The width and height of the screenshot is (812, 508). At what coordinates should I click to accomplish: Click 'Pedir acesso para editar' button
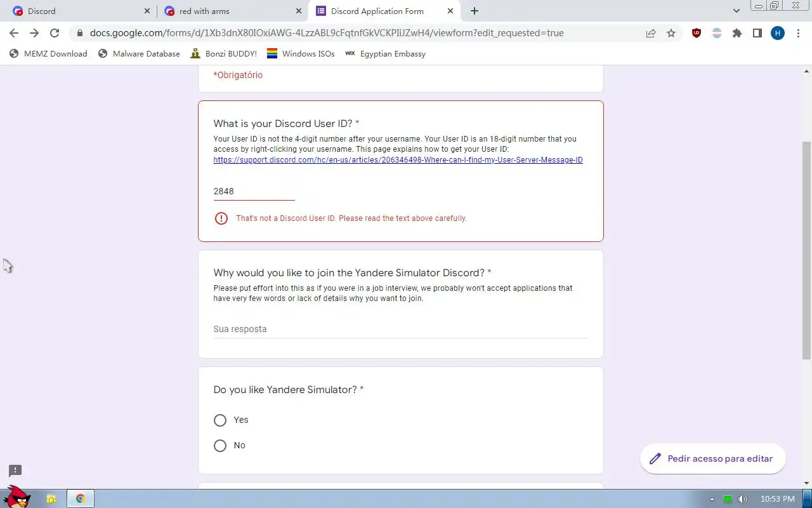[712, 458]
